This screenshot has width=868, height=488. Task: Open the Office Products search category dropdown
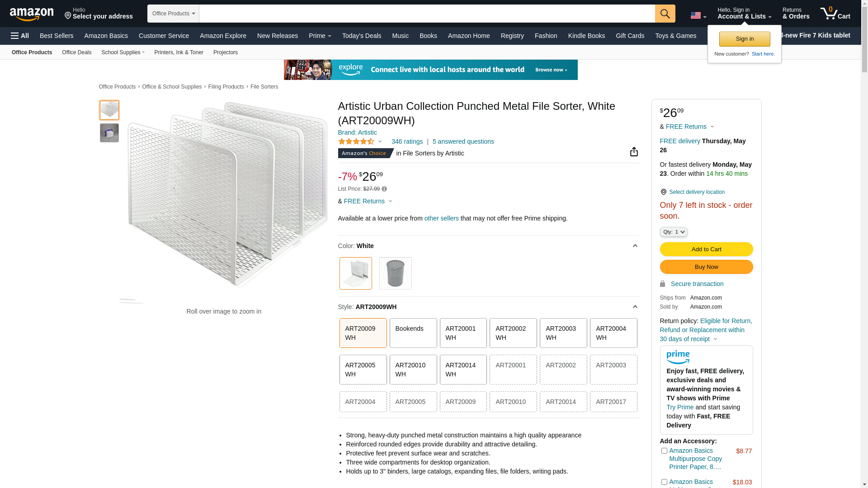[173, 14]
